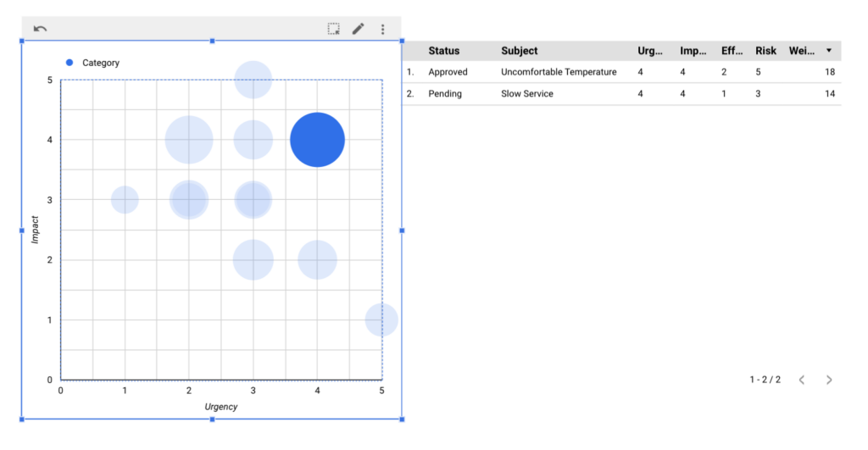The height and width of the screenshot is (450, 868).
Task: Select bubble at Urgency 5, Impact 1
Action: click(x=381, y=320)
